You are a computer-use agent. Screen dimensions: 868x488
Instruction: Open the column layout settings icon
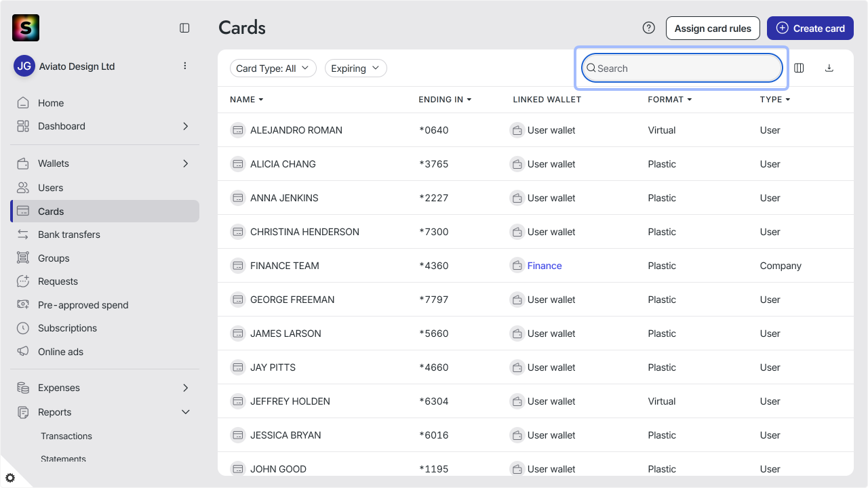pos(799,68)
